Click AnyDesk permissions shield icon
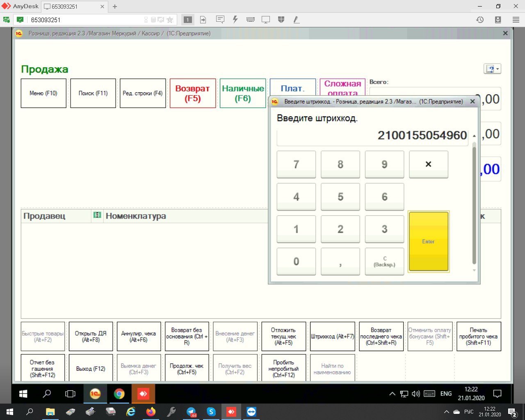525x420 pixels. [x=281, y=19]
